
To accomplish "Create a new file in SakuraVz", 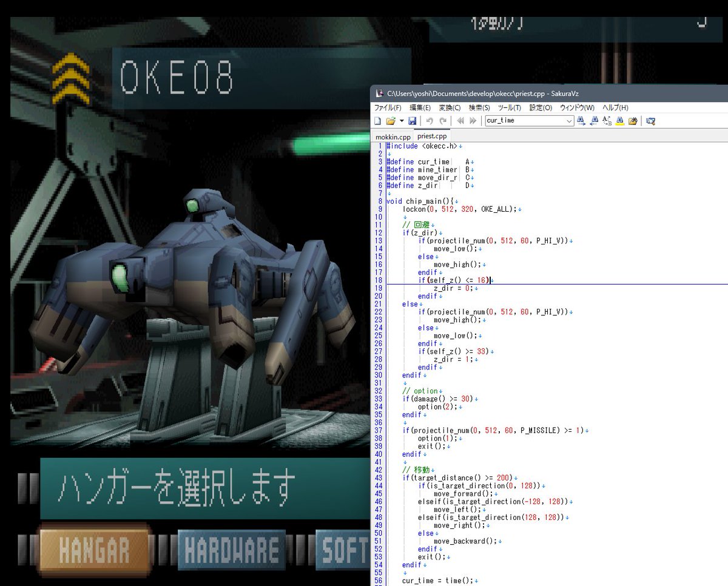I will point(377,121).
